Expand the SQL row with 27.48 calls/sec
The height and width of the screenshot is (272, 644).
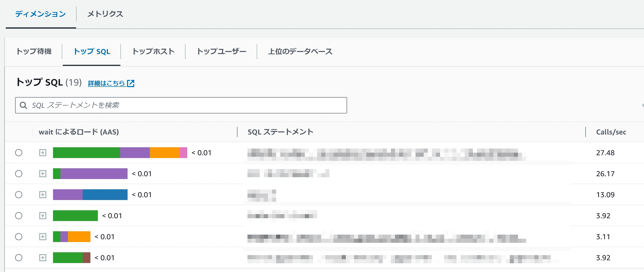43,153
